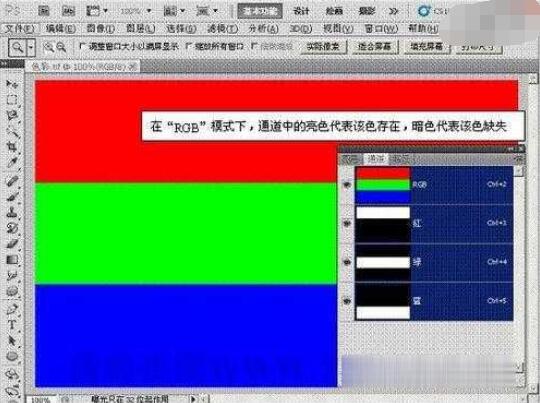Hide the red (红) channel eye icon
Image resolution: width=540 pixels, height=403 pixels.
coord(347,224)
